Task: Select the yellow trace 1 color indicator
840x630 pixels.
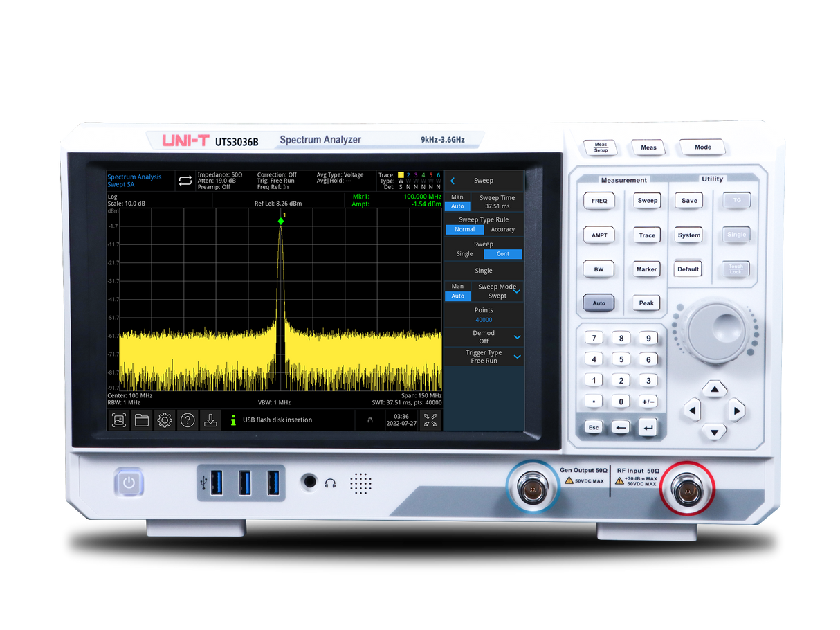Action: (401, 174)
